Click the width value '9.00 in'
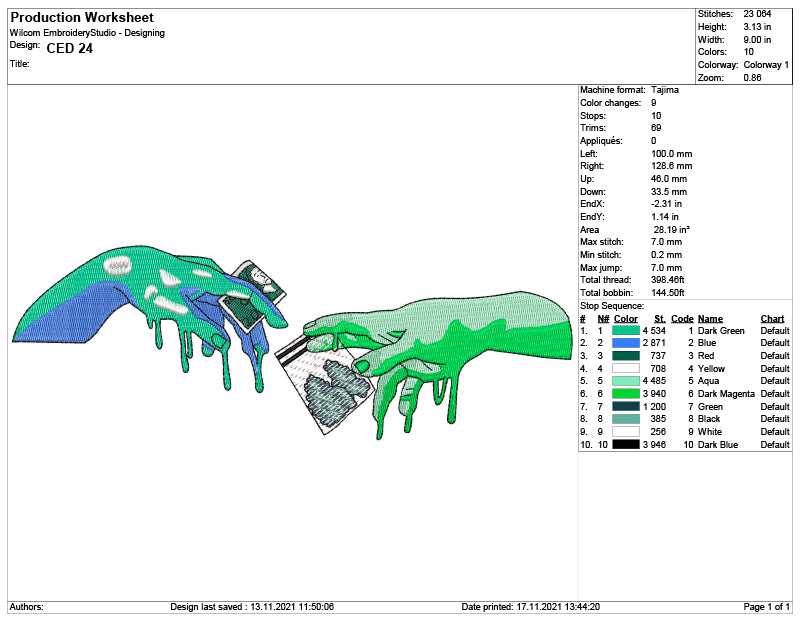Screen dimensions: 800x620 coord(757,39)
